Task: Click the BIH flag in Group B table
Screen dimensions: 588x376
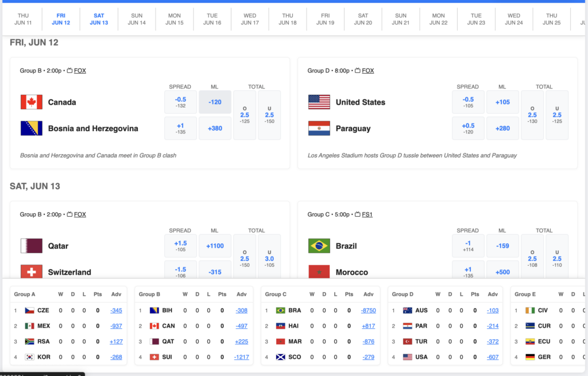Action: [x=154, y=310]
